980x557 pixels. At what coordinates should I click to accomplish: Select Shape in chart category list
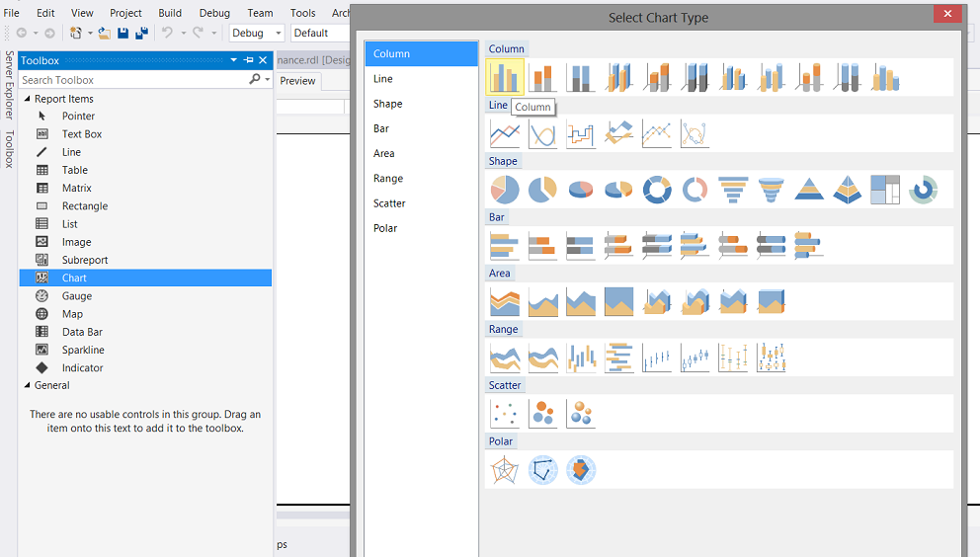pyautogui.click(x=421, y=104)
